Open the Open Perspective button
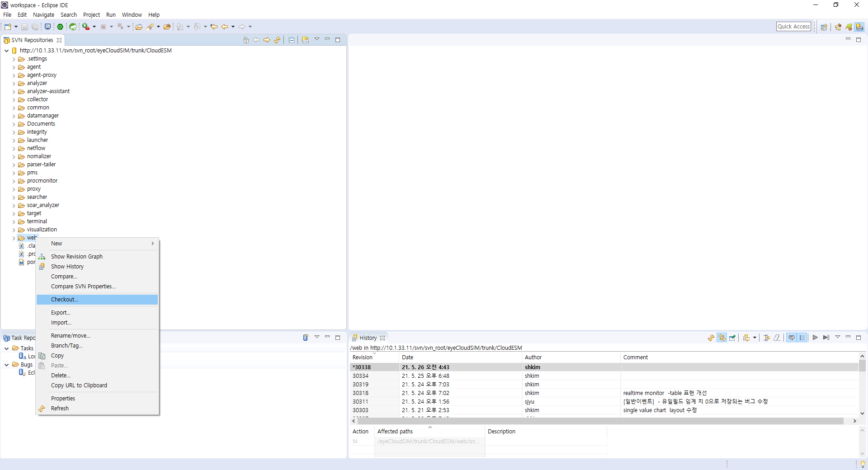Screen dimensions: 868x470 pyautogui.click(x=824, y=27)
